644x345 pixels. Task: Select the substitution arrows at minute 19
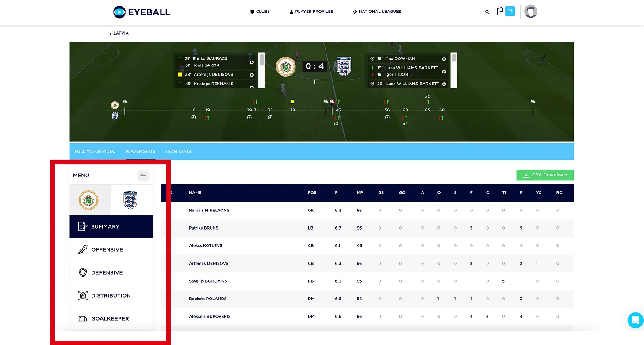coord(206,118)
